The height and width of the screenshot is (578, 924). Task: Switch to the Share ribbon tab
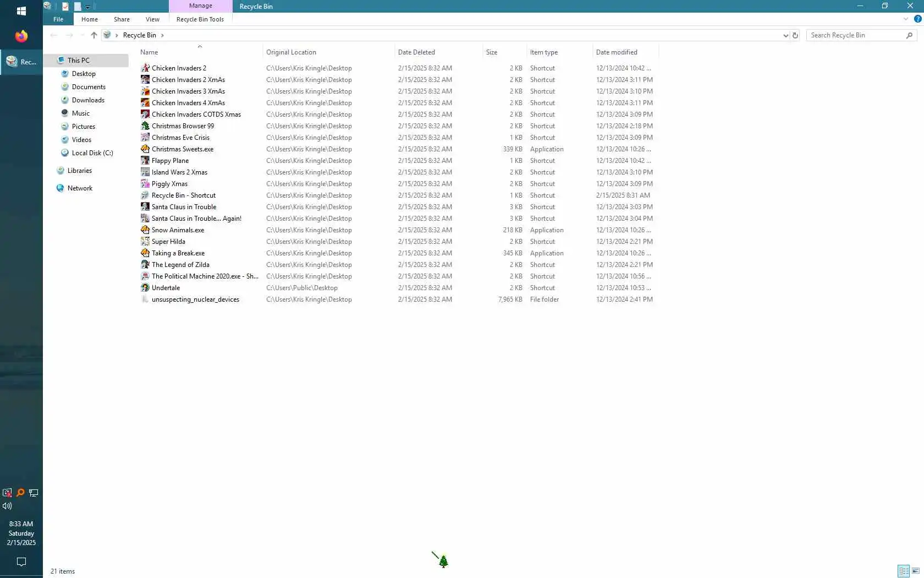[x=122, y=19]
